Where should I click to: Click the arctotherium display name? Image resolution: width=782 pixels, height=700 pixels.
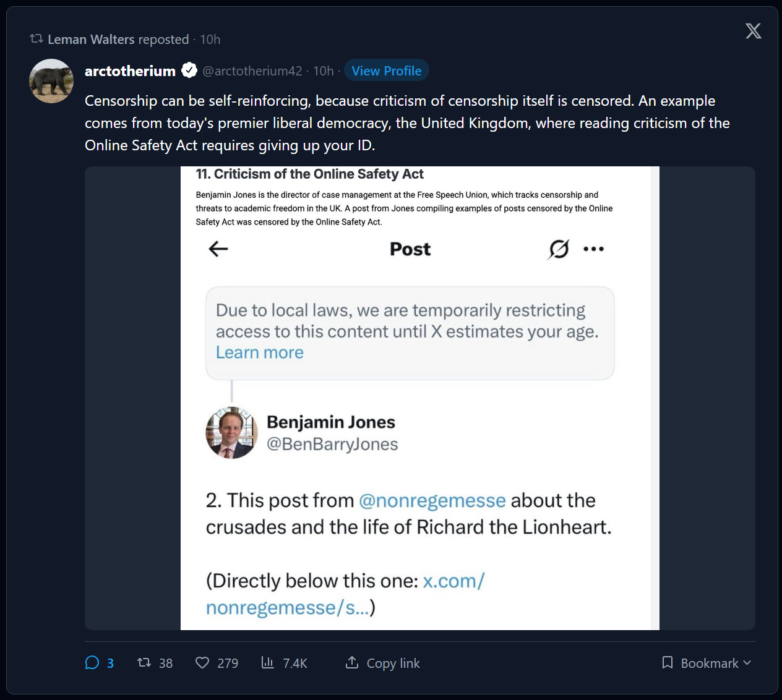click(130, 71)
